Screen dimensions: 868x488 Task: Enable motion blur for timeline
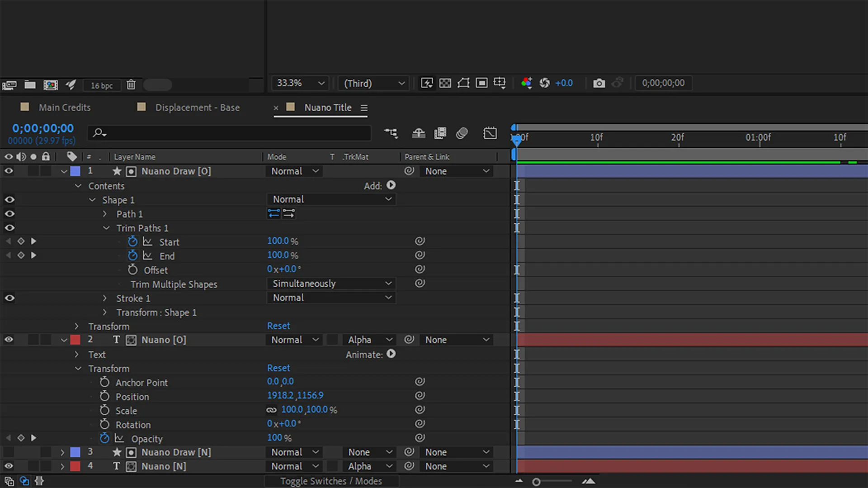462,133
